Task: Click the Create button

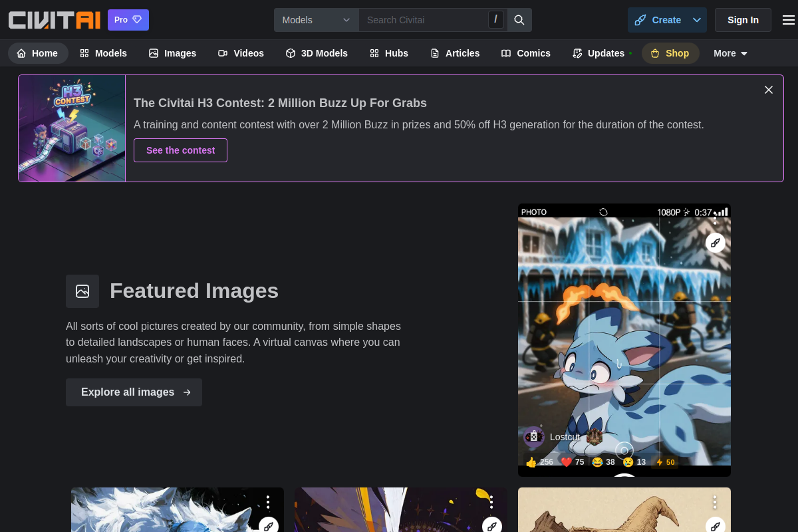Action: 658,20
